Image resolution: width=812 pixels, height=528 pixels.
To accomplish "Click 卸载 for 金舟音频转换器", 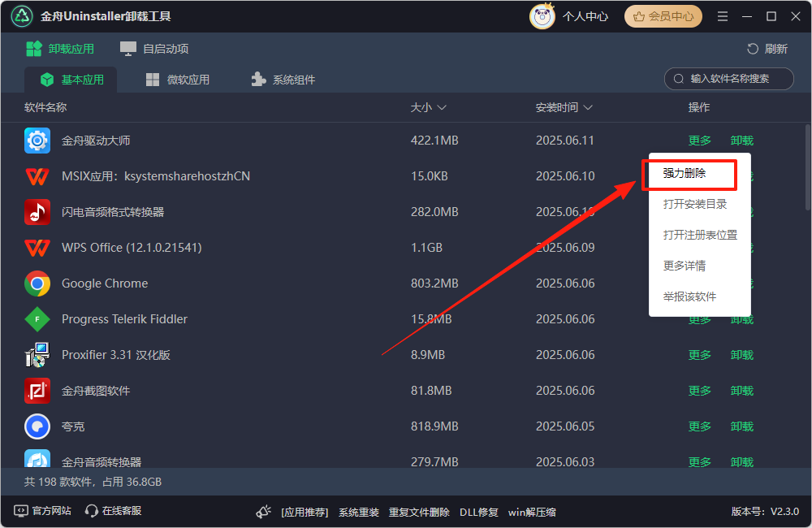I will (742, 461).
